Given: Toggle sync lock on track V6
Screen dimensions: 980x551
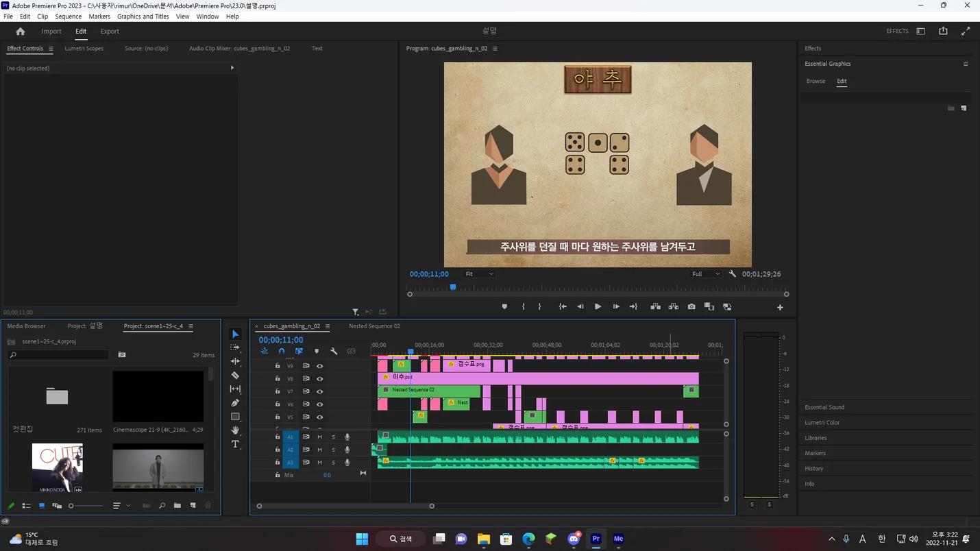Looking at the screenshot, I should (x=306, y=404).
